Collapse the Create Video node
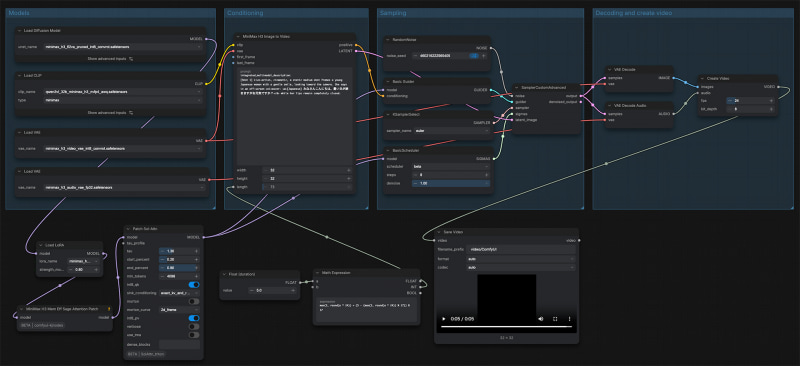The width and height of the screenshot is (800, 366). pyautogui.click(x=703, y=78)
